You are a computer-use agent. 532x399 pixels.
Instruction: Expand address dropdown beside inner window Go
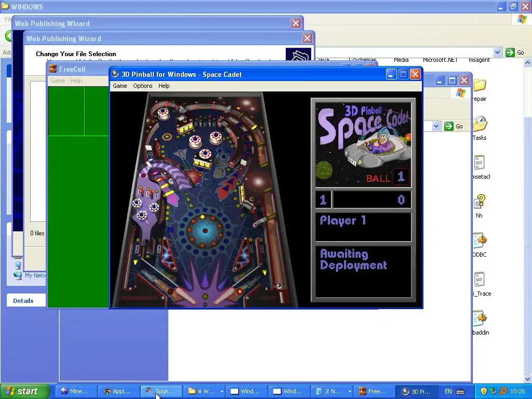click(x=436, y=126)
